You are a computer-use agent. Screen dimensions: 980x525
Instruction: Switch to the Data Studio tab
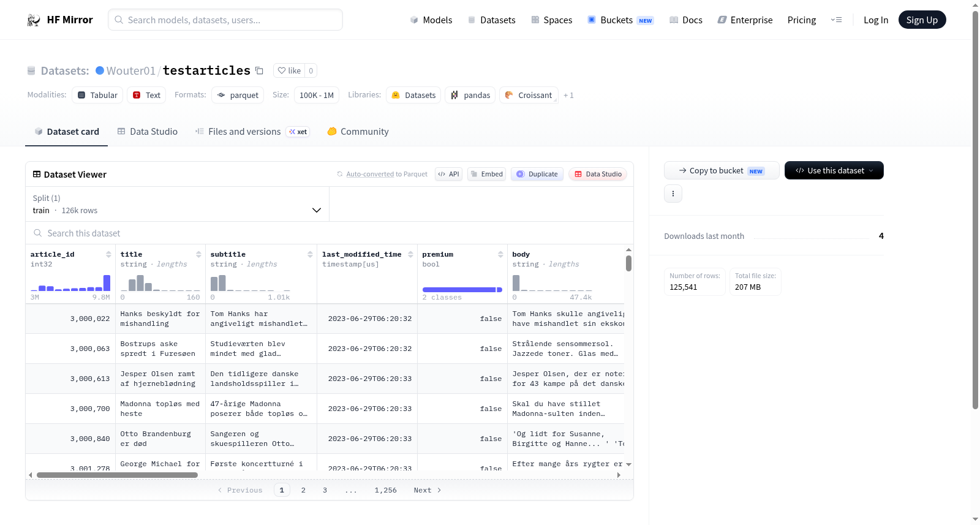pos(148,132)
